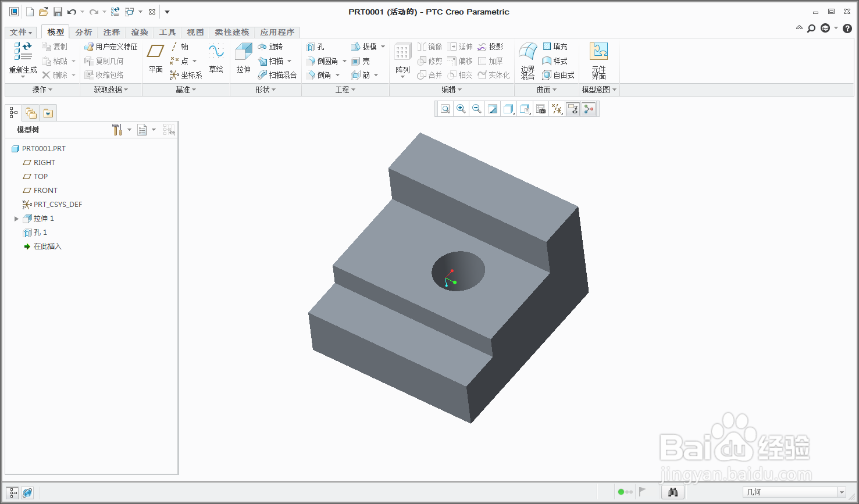Open the 文件 menu
Image resolution: width=859 pixels, height=504 pixels.
point(22,32)
